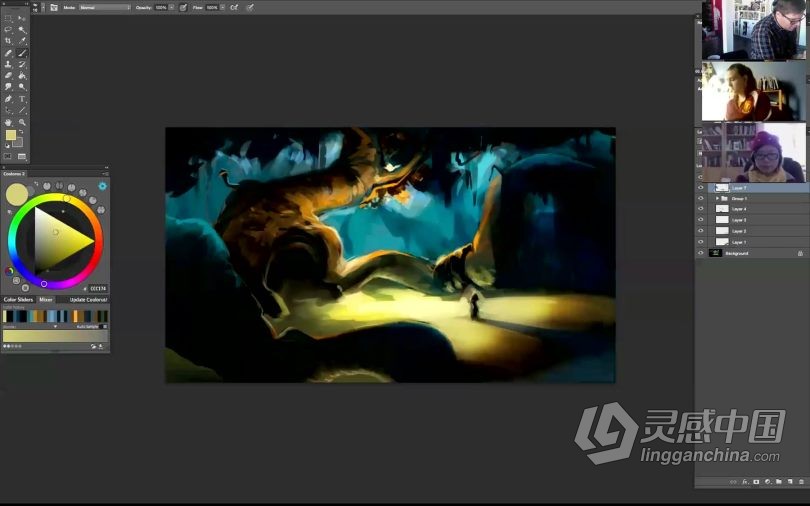810x506 pixels.
Task: Select the Move tool
Action: (22, 18)
